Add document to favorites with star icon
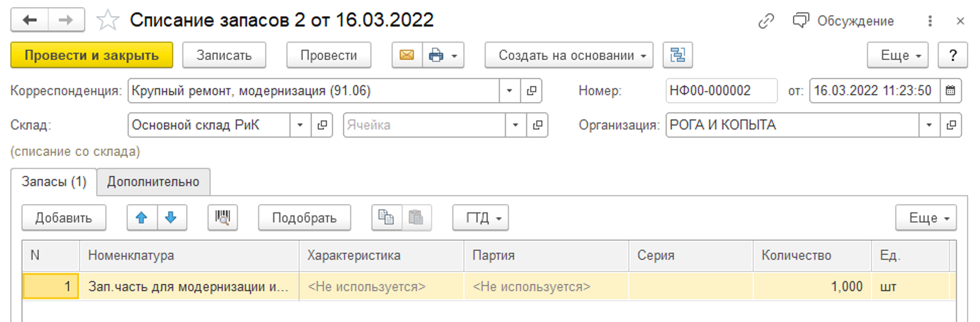 pos(107,21)
